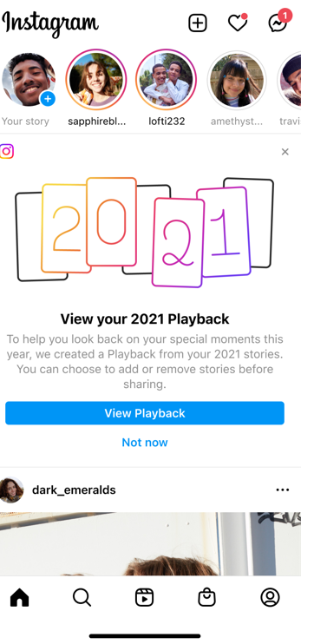Viewport: 327px width, 644px height.
Task: Select the Not now link
Action: [x=145, y=443]
